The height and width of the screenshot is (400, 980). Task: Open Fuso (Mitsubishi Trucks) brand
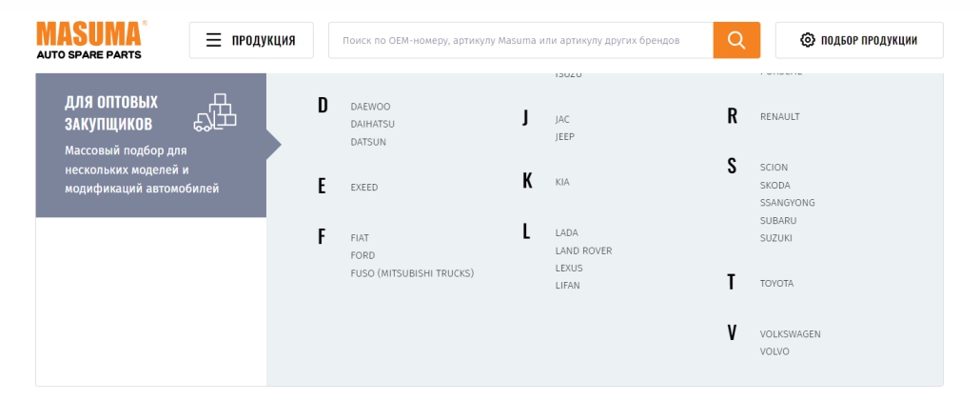(x=412, y=273)
